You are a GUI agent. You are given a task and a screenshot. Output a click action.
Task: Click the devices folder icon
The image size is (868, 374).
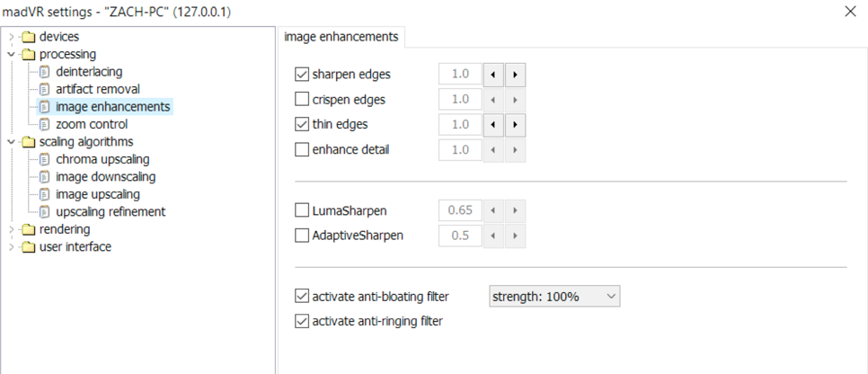[28, 37]
